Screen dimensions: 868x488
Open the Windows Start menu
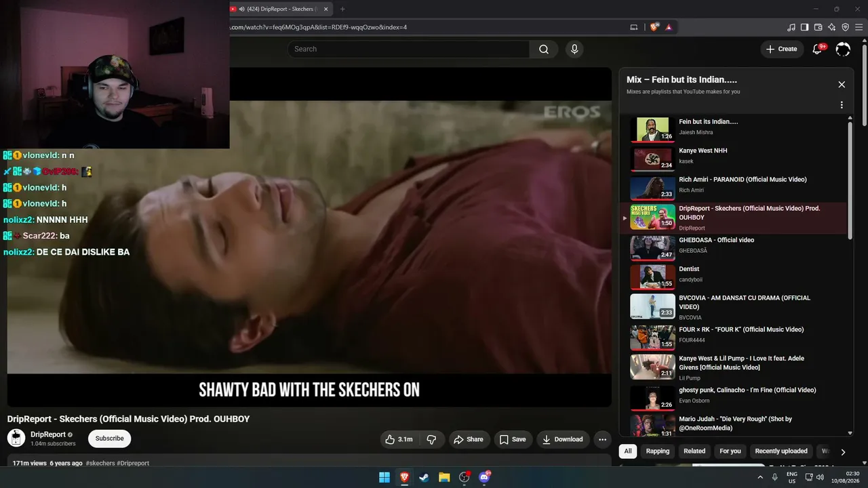[384, 477]
